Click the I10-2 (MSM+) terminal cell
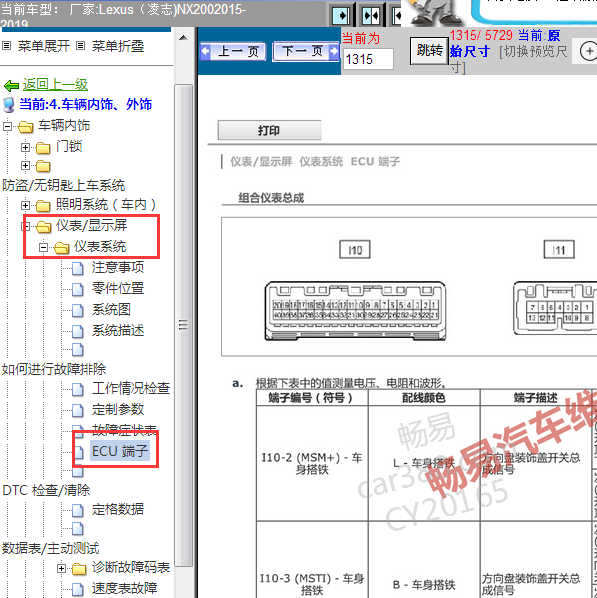 point(312,463)
